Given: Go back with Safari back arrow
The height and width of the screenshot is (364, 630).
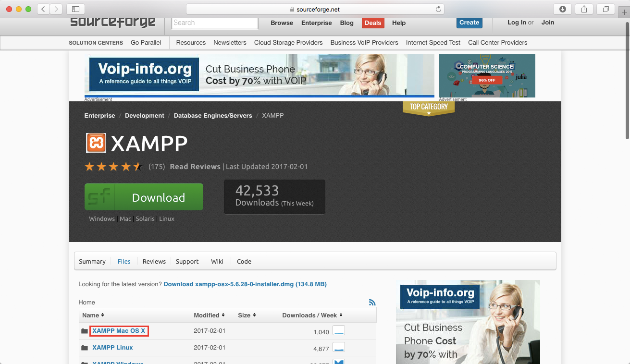Looking at the screenshot, I should click(43, 9).
